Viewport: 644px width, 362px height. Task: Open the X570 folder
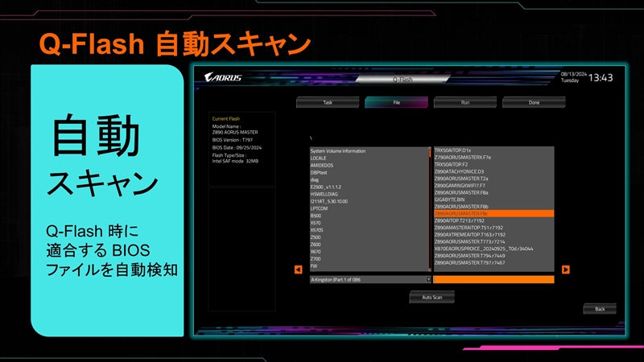[x=316, y=223]
